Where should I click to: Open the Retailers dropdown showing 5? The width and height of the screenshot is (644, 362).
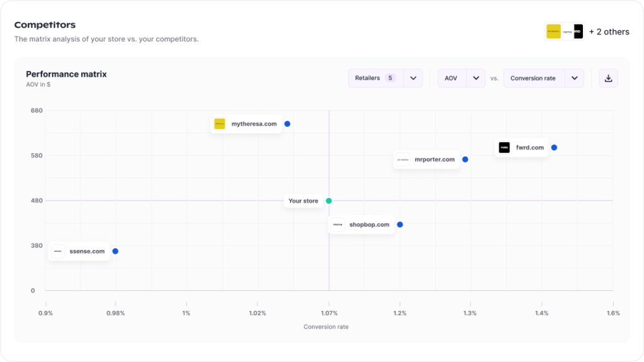point(385,78)
